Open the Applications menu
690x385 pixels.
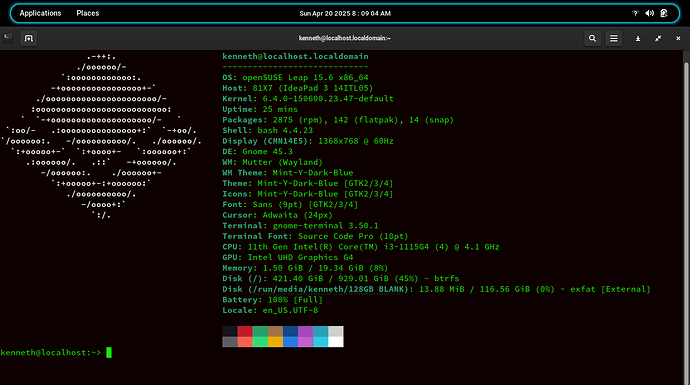pyautogui.click(x=40, y=13)
